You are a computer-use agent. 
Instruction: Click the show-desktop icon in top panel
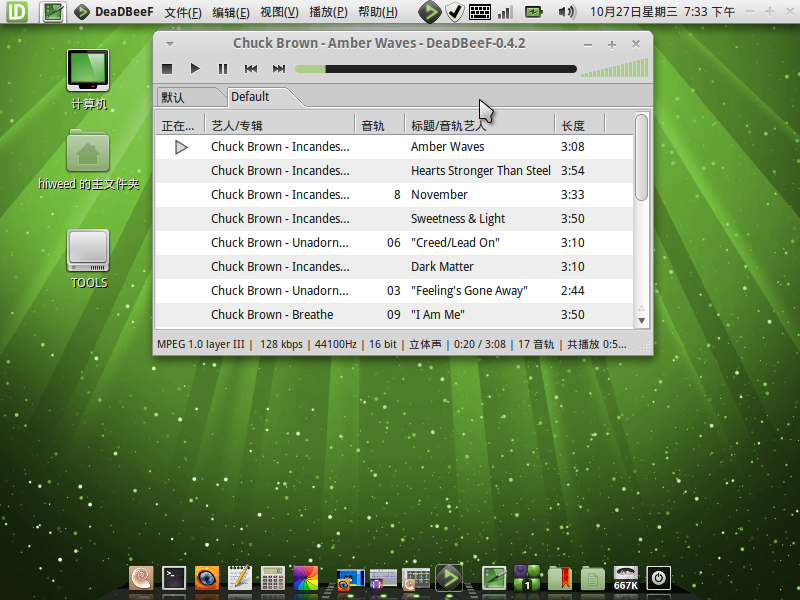(53, 12)
